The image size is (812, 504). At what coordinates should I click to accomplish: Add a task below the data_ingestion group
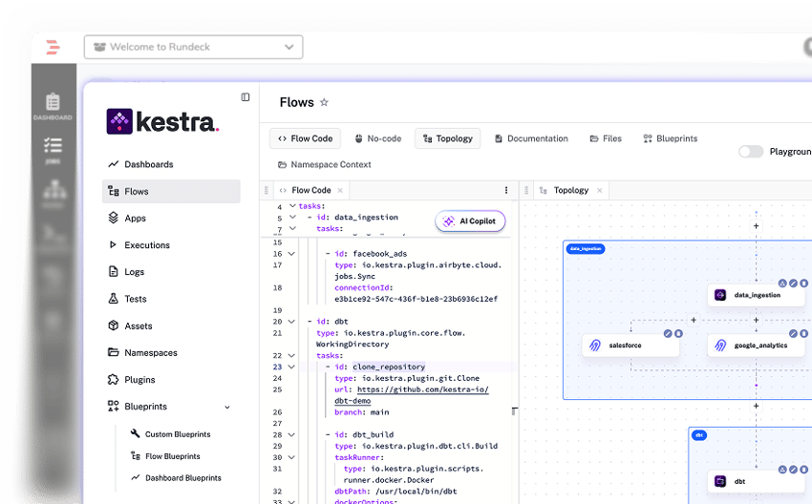point(756,406)
